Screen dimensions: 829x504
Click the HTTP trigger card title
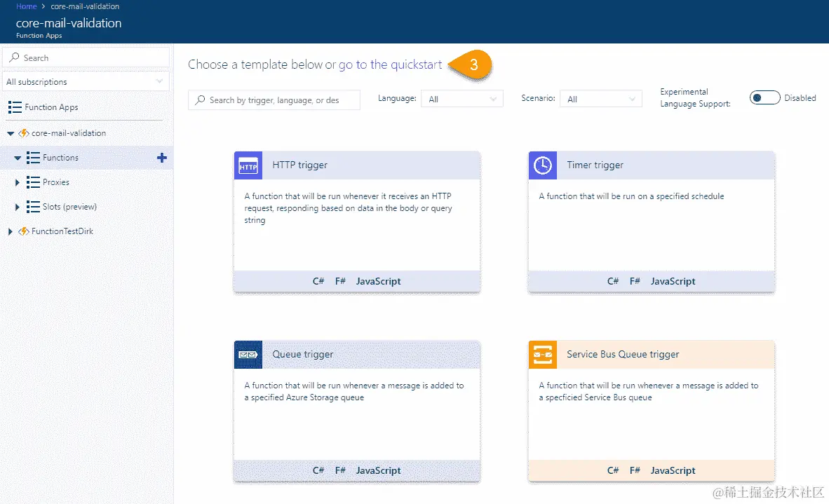click(299, 165)
